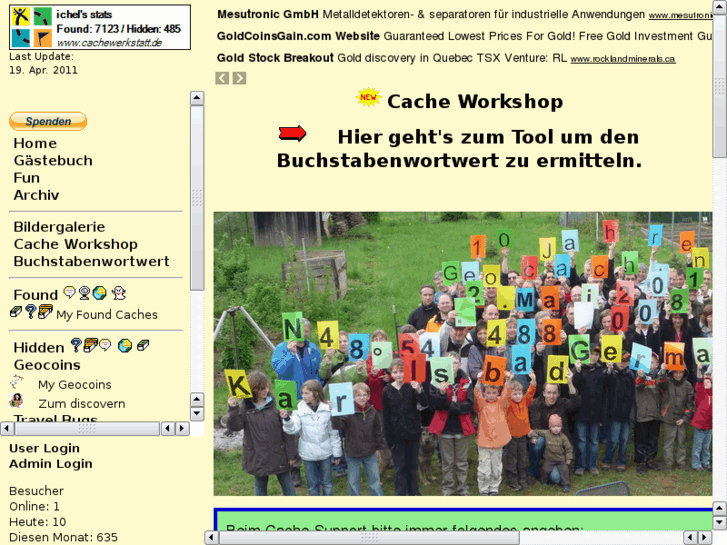Open Buchstabenwortwert sidebar entry
The height and width of the screenshot is (545, 727).
(x=91, y=261)
